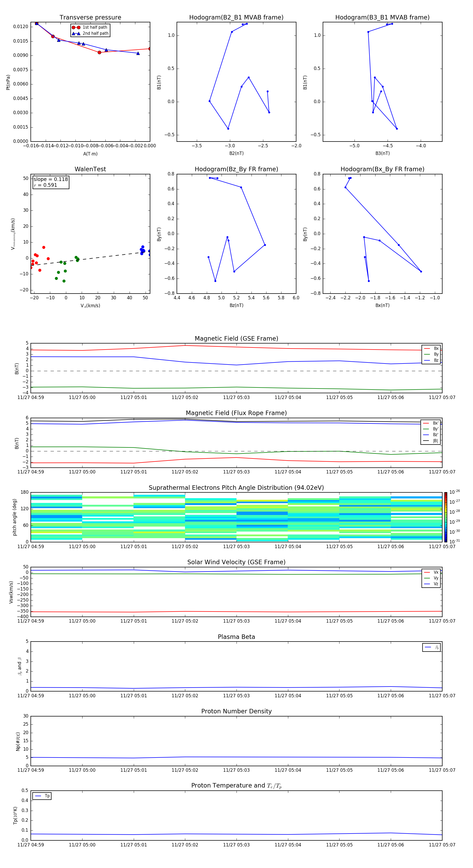Click the 'Magnetic Field (GSE Frame)' title
The height and width of the screenshot is (868, 473).
point(236,339)
